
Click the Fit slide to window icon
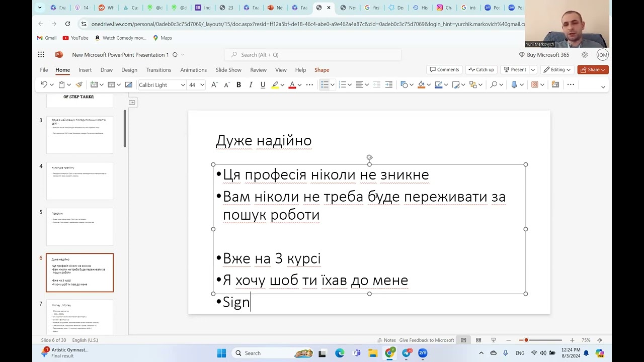(599, 340)
